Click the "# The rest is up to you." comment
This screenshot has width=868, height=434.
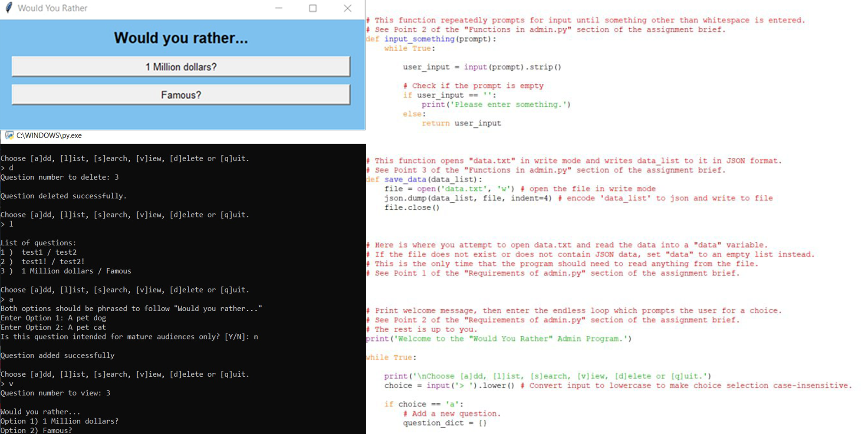click(421, 329)
